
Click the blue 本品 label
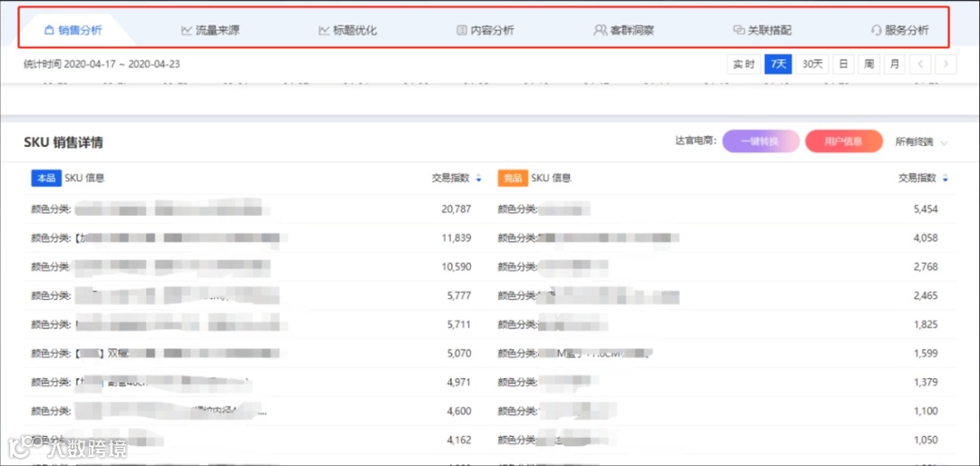45,178
